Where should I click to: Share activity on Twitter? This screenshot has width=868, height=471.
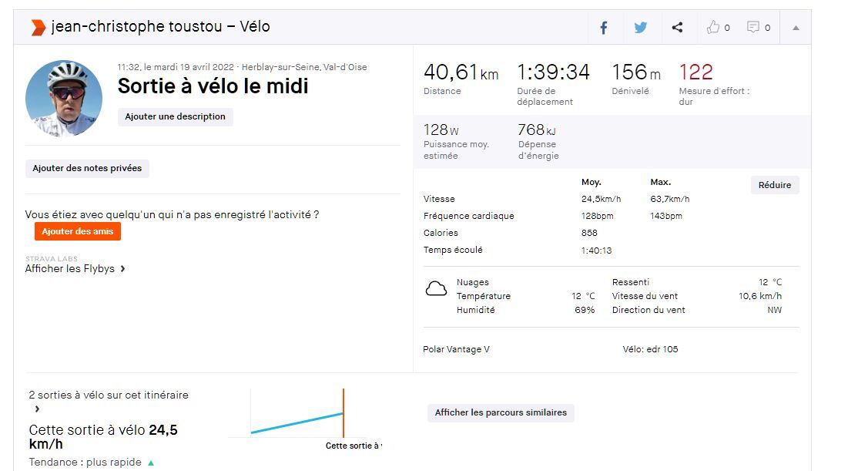(x=641, y=28)
